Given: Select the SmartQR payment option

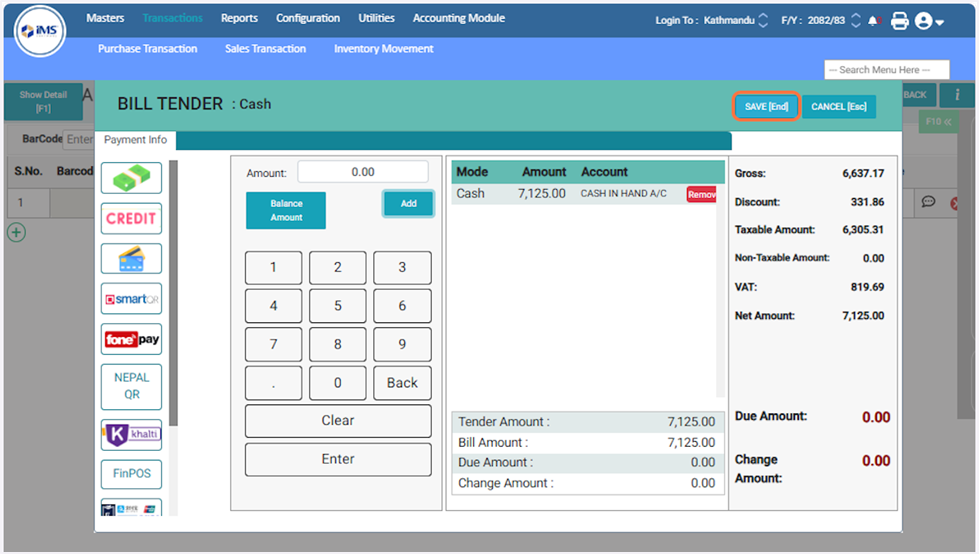Looking at the screenshot, I should pyautogui.click(x=131, y=299).
